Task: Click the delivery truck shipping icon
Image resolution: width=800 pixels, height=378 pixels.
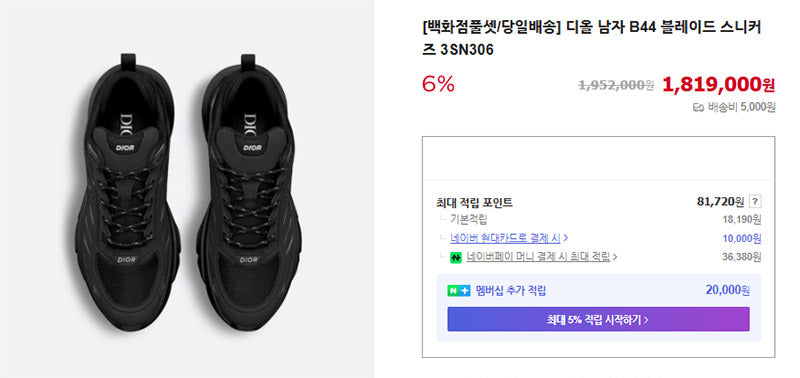Action: (x=698, y=108)
